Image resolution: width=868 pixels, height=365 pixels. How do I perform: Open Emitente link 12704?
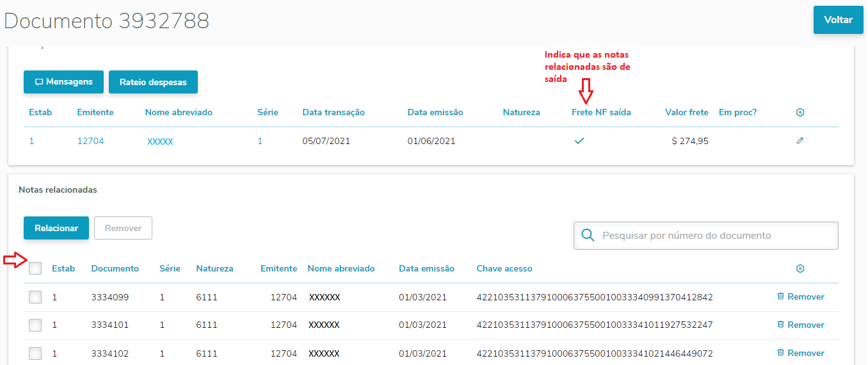[x=90, y=141]
